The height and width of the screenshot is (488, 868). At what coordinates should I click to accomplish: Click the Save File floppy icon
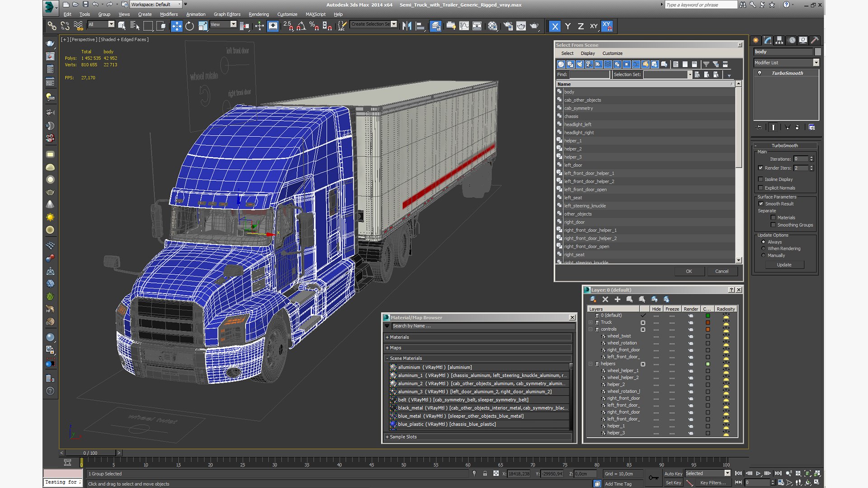point(85,5)
